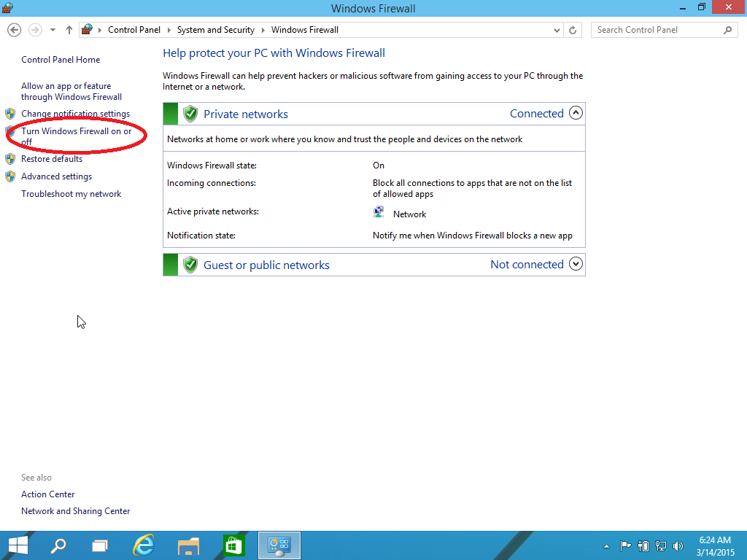Click the green shield beside Private networks
747x560 pixels.
click(x=190, y=114)
